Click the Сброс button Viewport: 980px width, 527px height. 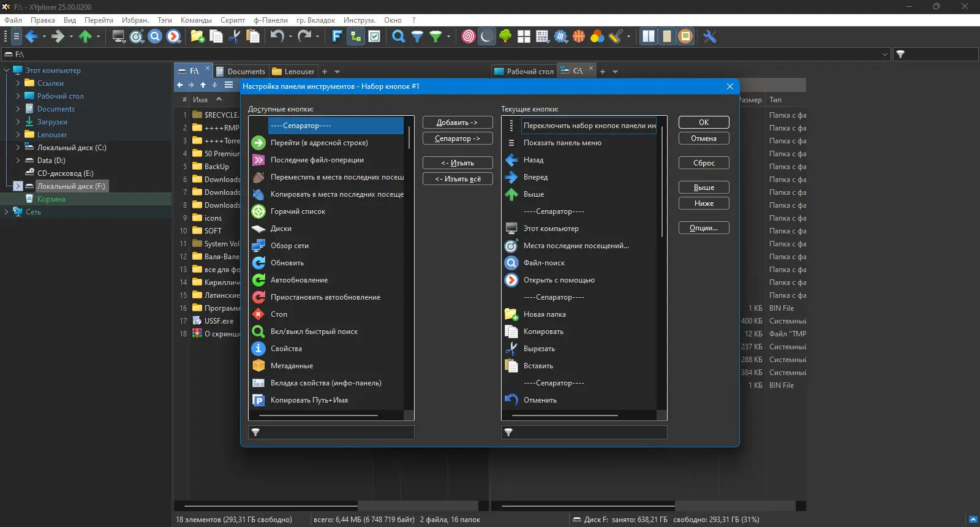click(704, 163)
